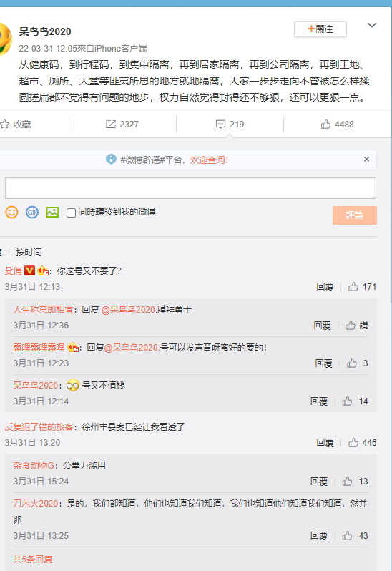
Task: Sort comments by time (按时间)
Action: click(x=29, y=253)
